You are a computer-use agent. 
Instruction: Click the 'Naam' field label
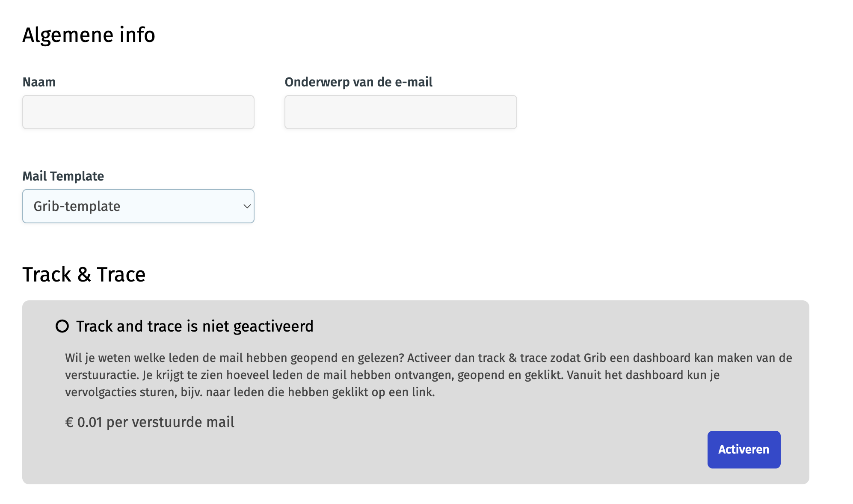click(x=39, y=82)
